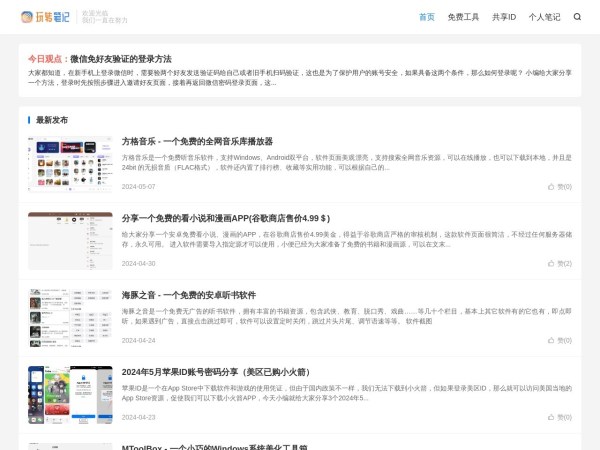Click the novel and comic APP thumbnail

(70, 241)
